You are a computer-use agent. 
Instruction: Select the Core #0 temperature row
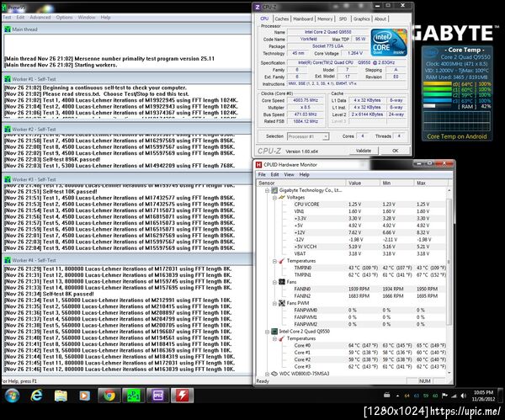click(352, 346)
